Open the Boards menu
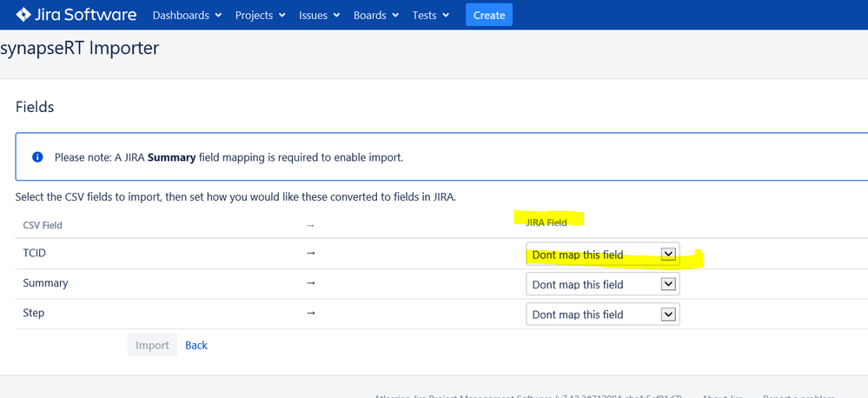Screen dimensions: 868x398 [376, 16]
